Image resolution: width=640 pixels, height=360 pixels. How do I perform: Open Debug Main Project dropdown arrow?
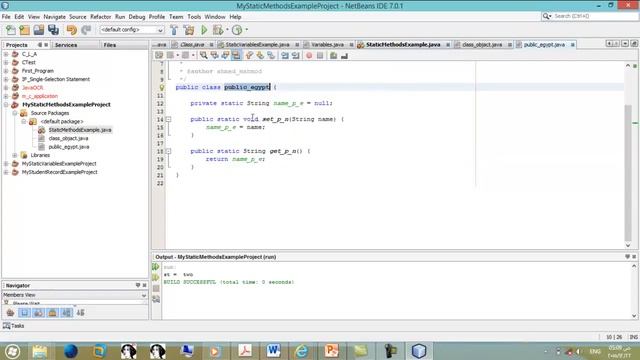pos(227,30)
